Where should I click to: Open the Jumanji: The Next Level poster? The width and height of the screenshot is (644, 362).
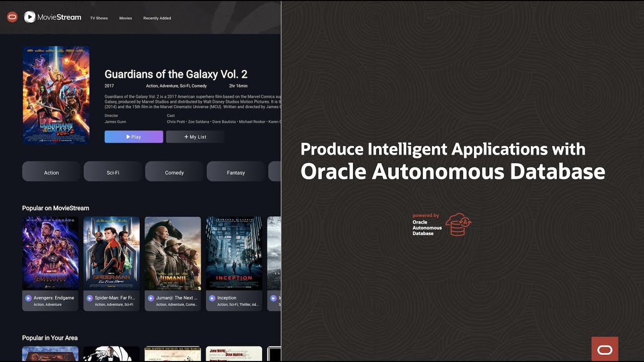173,253
